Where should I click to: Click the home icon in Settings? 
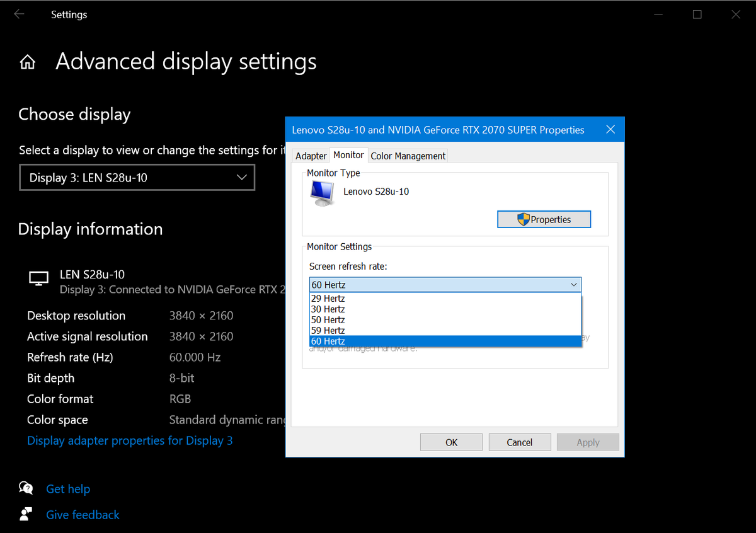28,61
